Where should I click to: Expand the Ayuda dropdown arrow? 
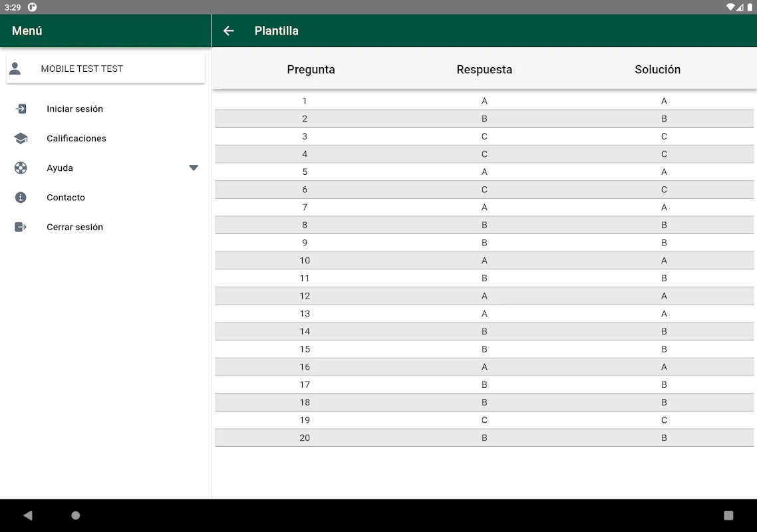(194, 168)
